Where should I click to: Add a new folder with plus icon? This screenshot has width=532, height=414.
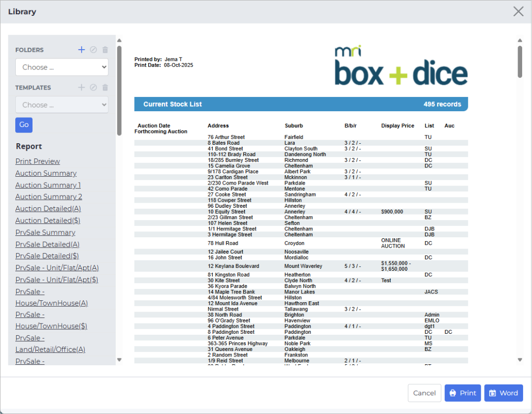[81, 50]
